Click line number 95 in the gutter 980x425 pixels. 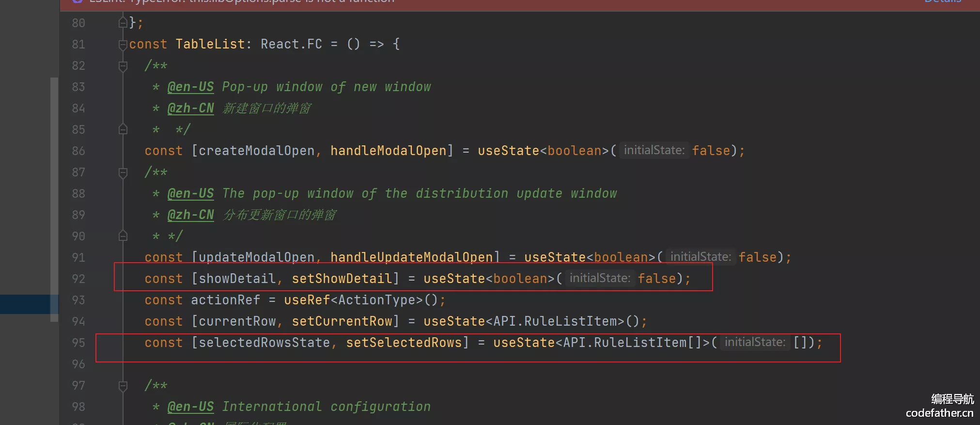(78, 343)
